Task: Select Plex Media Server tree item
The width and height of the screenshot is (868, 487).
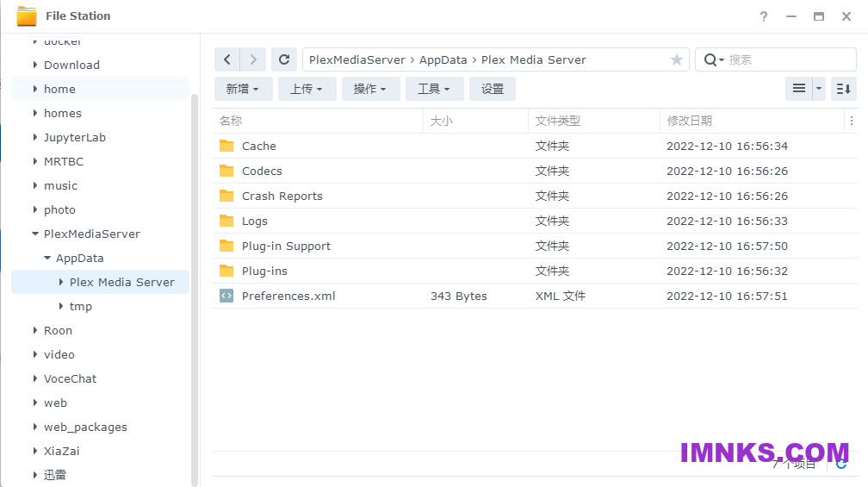Action: click(x=100, y=282)
